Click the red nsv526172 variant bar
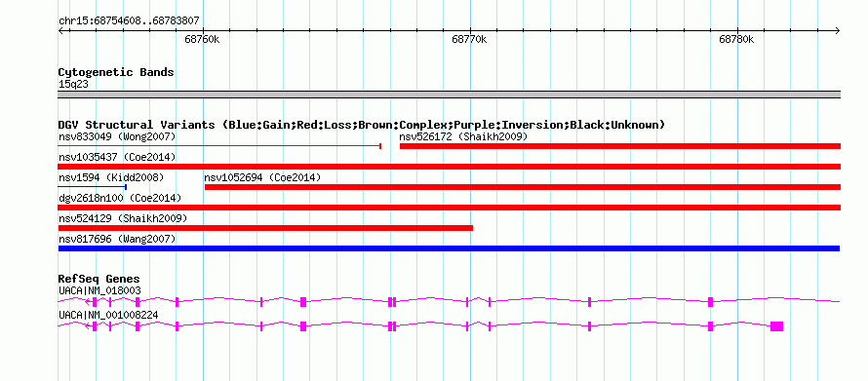 [620, 146]
